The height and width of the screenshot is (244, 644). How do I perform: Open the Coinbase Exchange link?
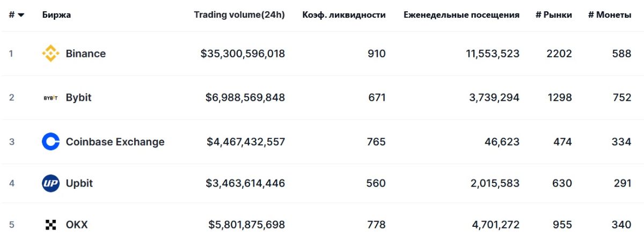(x=115, y=142)
